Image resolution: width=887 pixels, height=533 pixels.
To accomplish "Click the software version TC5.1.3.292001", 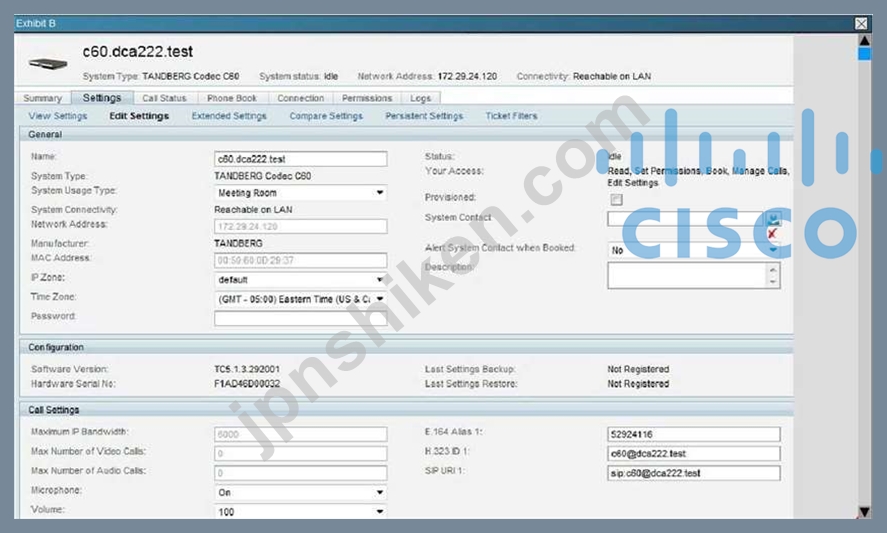I will pos(247,369).
